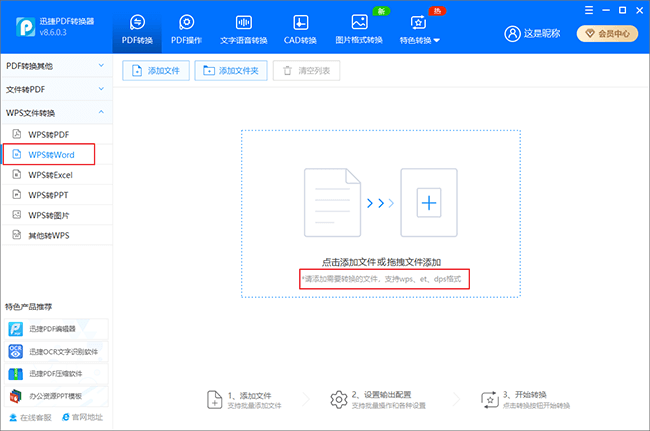
Task: Open the 图片格式转换 tab
Action: (x=359, y=29)
